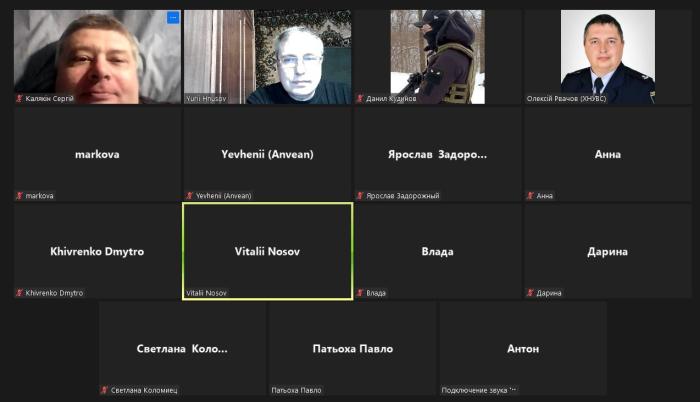
Task: Click the muted mic icon beside the Анна label
Action: [x=530, y=196]
